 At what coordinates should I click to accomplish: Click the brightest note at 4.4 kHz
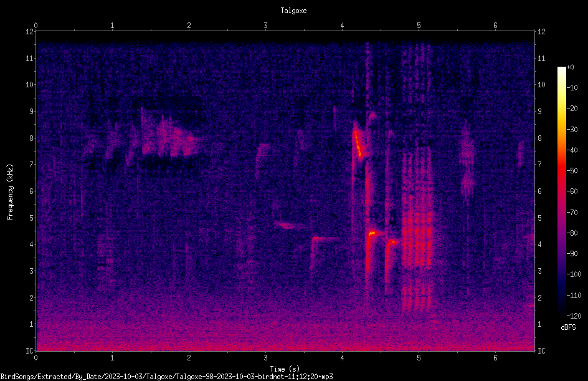coord(372,233)
